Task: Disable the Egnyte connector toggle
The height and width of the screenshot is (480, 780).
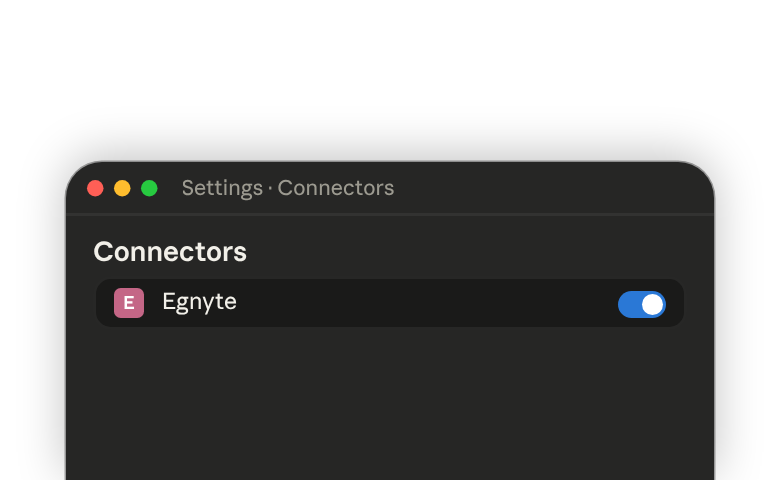Action: click(x=642, y=304)
